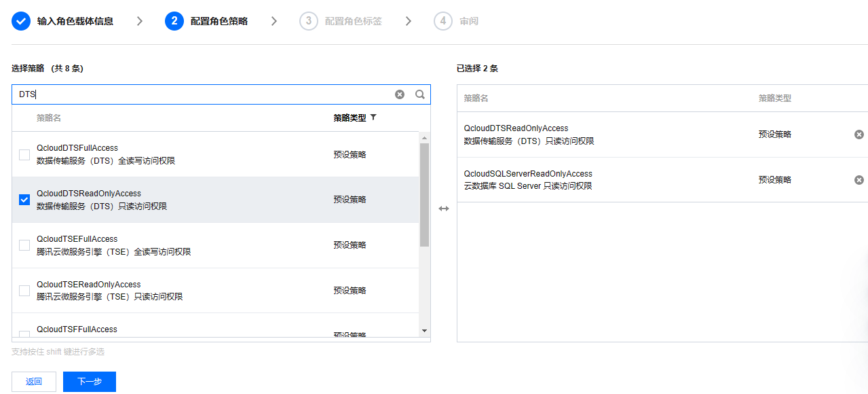Open the 策略类型 filter funnel icon
Screen dimensions: 868x394
[373, 118]
